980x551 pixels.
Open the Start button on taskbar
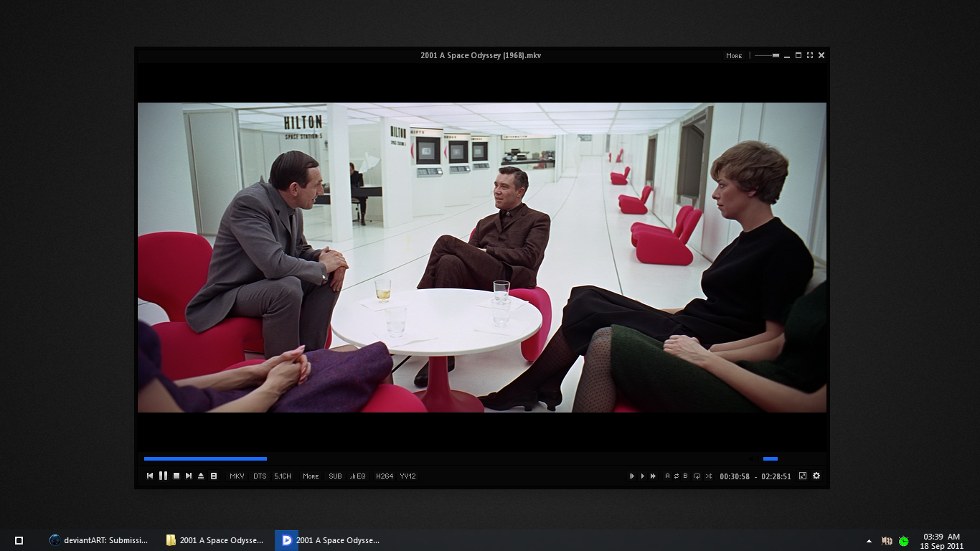[x=19, y=540]
